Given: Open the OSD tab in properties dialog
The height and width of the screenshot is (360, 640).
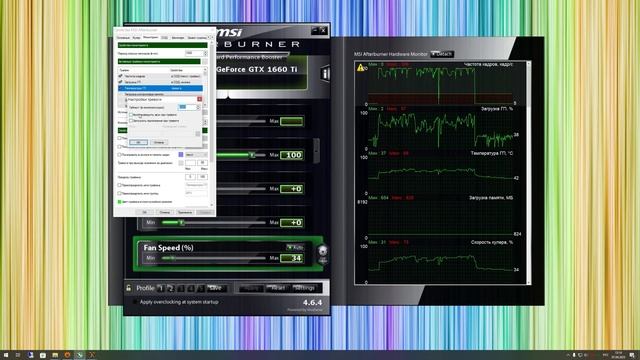Looking at the screenshot, I should click(164, 38).
